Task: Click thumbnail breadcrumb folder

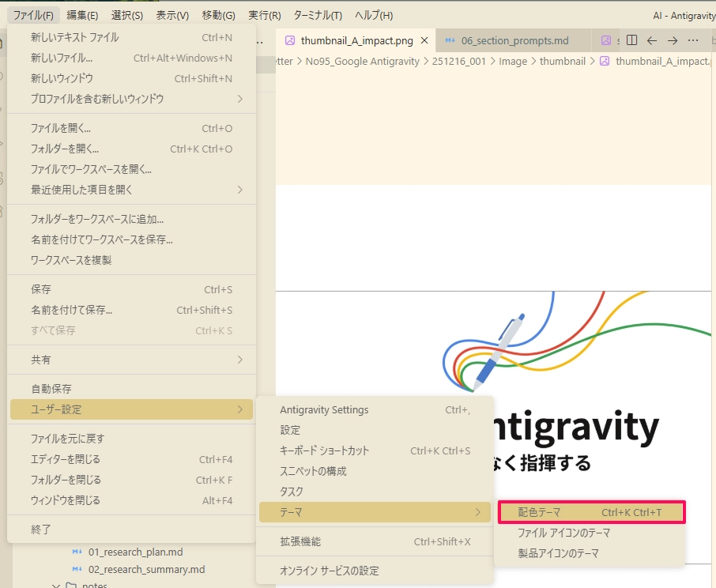Action: point(563,61)
